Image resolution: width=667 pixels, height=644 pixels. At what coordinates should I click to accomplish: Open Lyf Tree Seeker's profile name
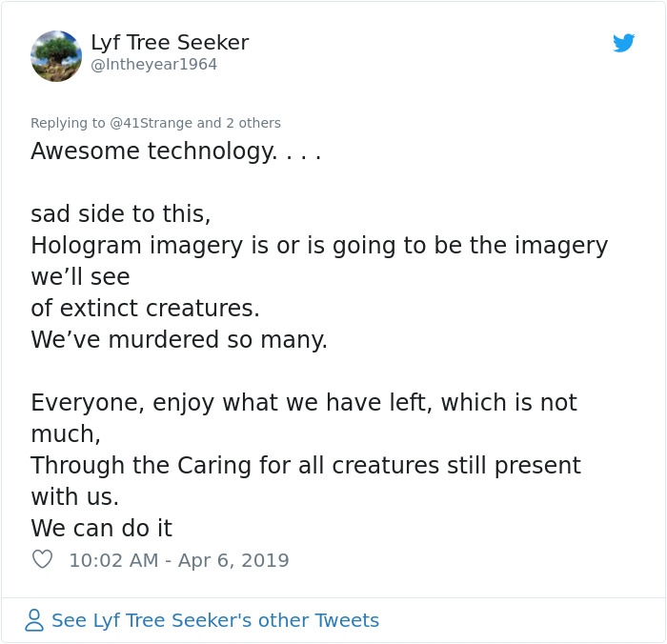[x=170, y=43]
